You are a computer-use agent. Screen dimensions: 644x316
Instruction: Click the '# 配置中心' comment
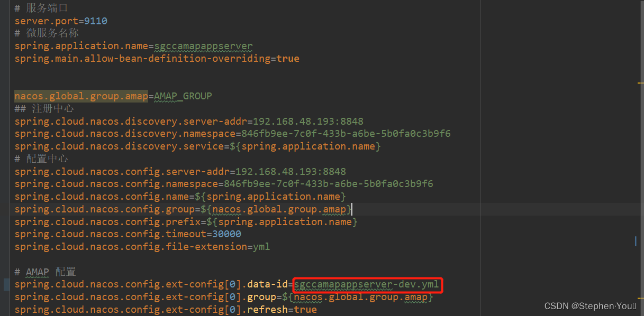point(41,159)
